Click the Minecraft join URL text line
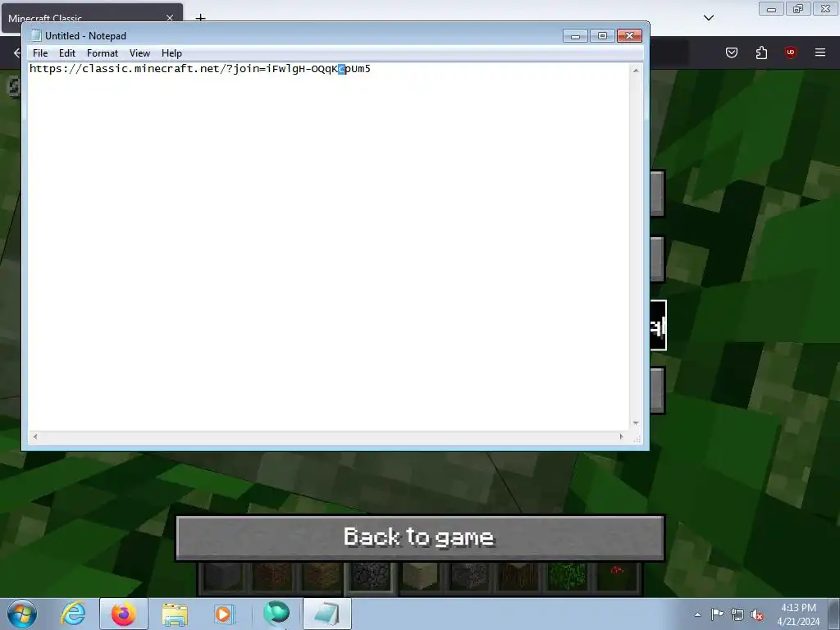 coord(200,69)
